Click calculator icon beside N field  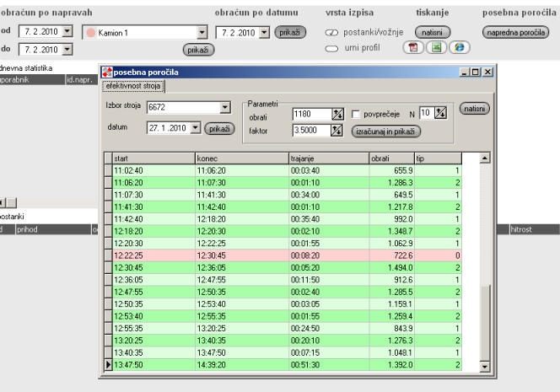[441, 113]
